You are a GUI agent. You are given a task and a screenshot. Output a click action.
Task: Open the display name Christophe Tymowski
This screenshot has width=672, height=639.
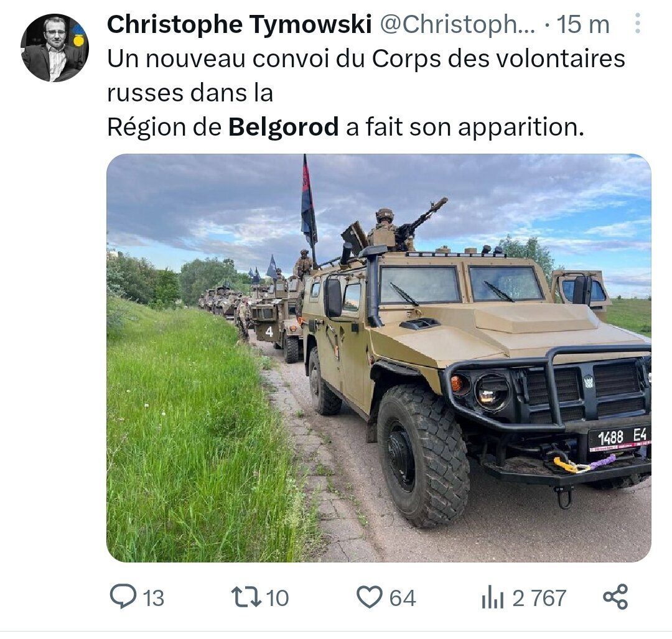[x=239, y=24]
